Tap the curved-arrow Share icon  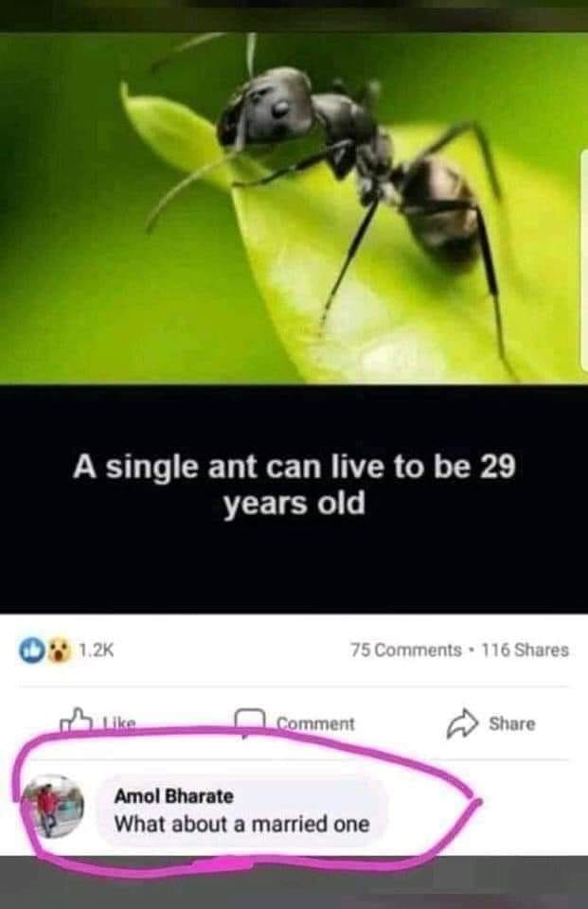tap(462, 722)
